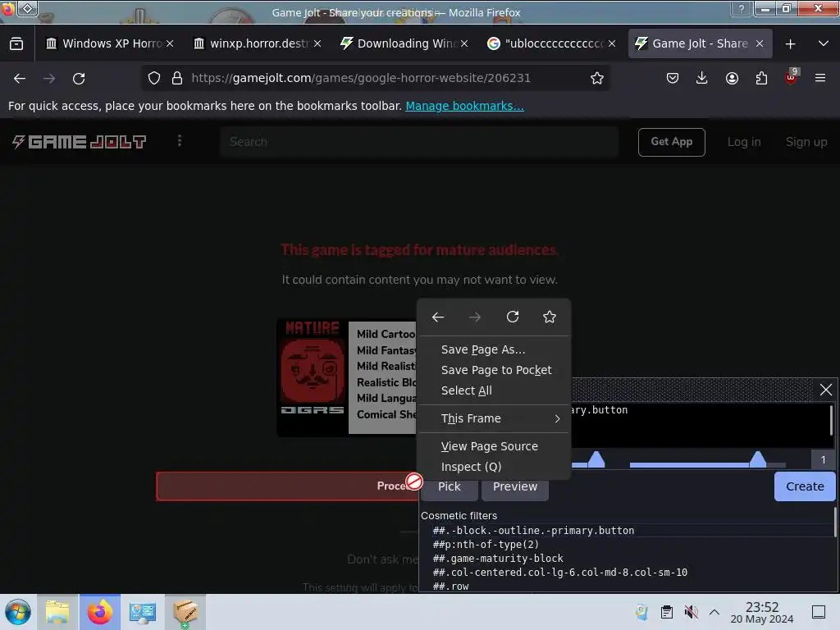Choose Inspect (Q) menu entry
The height and width of the screenshot is (630, 840).
pos(495,467)
